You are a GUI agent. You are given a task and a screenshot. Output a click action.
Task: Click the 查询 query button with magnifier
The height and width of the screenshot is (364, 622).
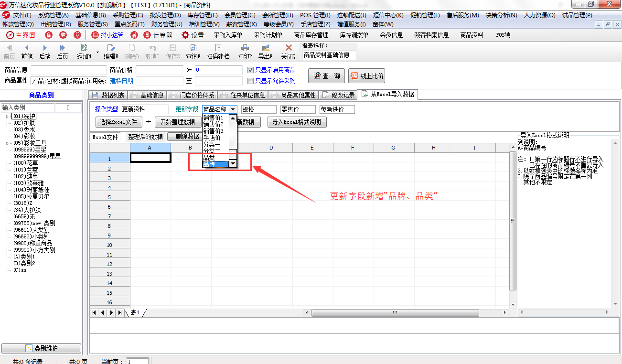[326, 76]
